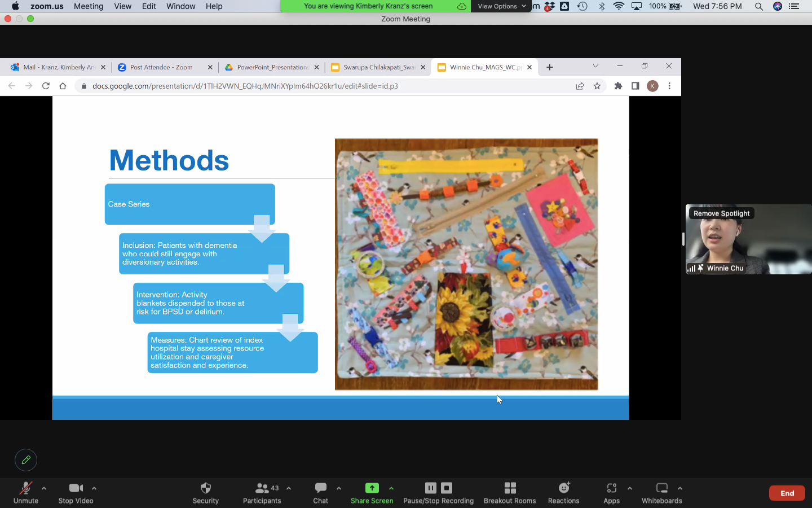Click the share-this-page icon in the address bar

(x=580, y=86)
